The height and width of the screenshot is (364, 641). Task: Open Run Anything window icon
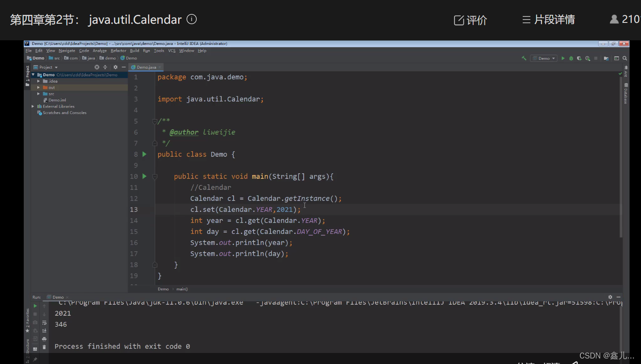616,58
